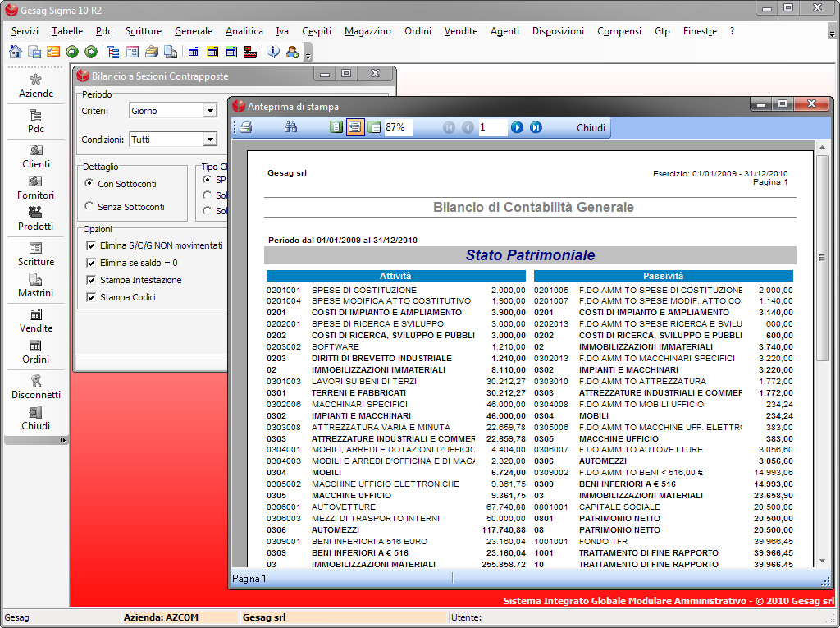Screen dimensions: 840x628
Task: Open Prodotti from the left sidebar
Action: pyautogui.click(x=36, y=219)
